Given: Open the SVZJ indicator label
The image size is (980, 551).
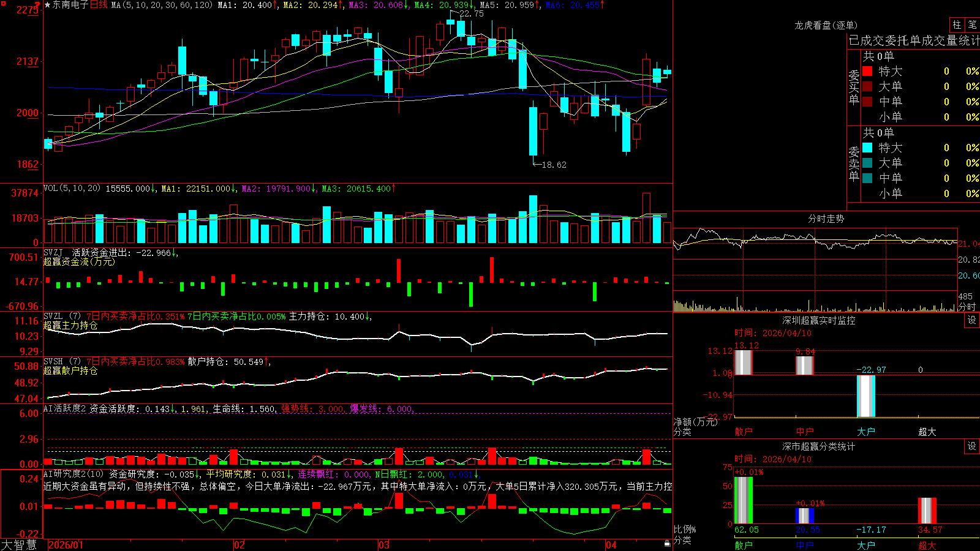Looking at the screenshot, I should [x=53, y=252].
